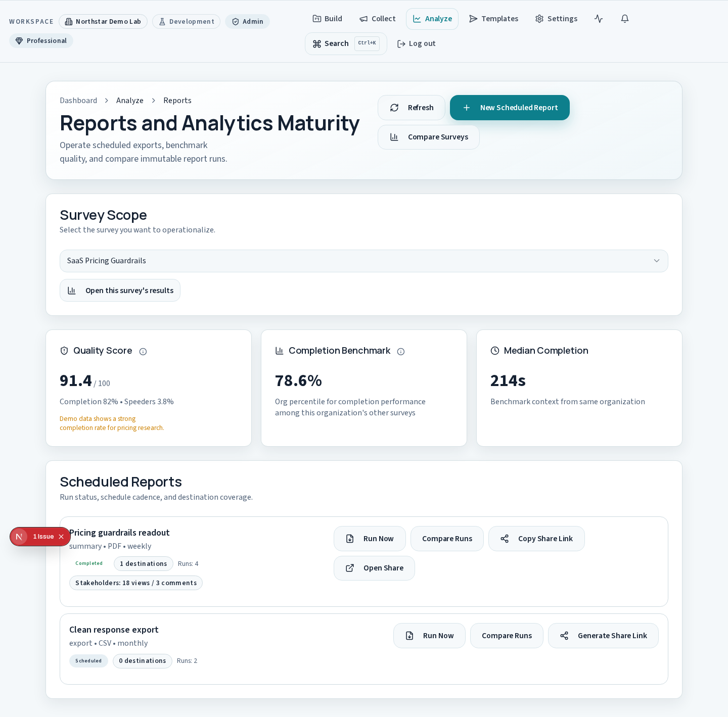Compare Runs for Pricing guardrails readout
The image size is (728, 717).
[447, 539]
